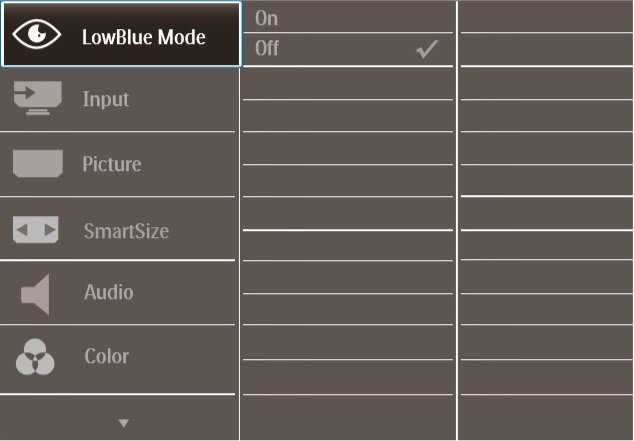This screenshot has height=441, width=634.
Task: Click the blank row beside the down arrow
Action: click(x=348, y=417)
